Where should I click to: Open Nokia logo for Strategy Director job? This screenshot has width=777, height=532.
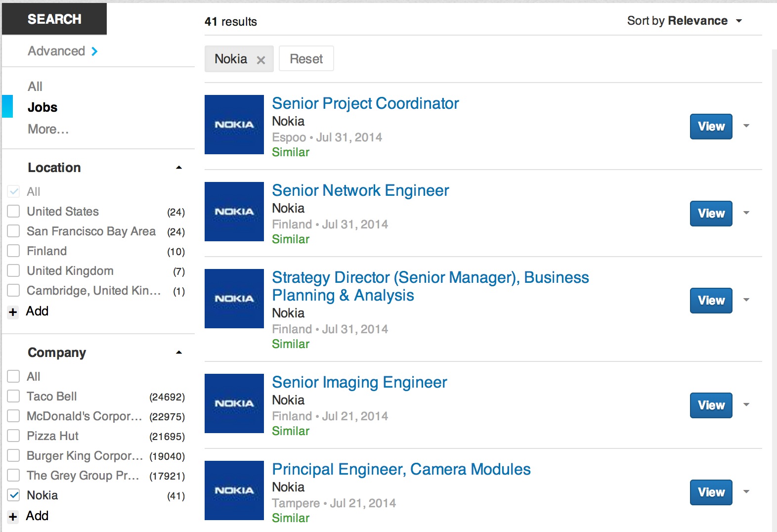[x=234, y=299]
